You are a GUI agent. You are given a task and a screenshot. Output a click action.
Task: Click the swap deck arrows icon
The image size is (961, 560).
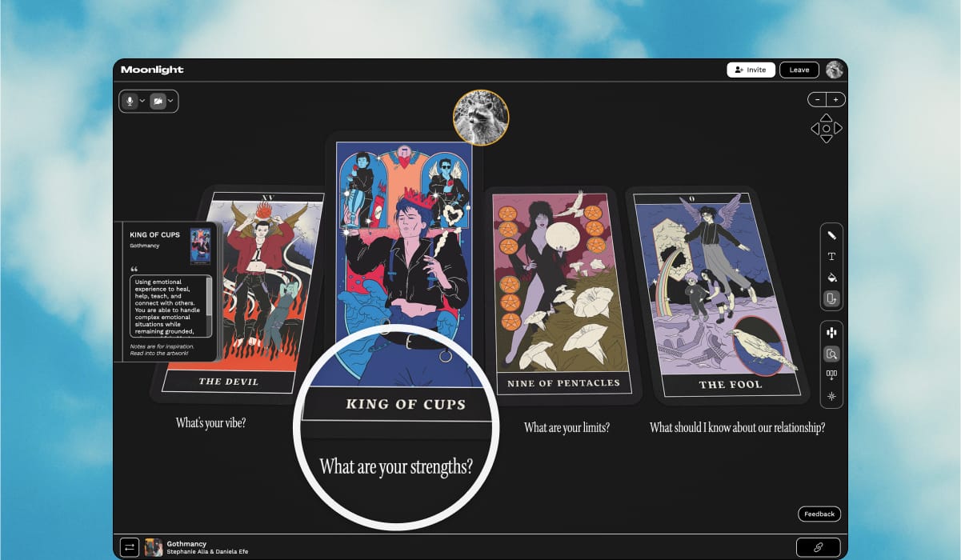tap(130, 547)
